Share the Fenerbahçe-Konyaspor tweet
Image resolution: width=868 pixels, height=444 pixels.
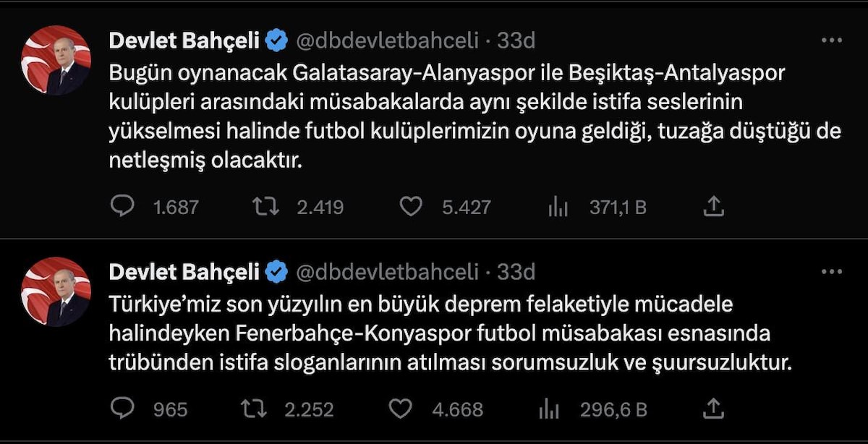[x=713, y=409]
